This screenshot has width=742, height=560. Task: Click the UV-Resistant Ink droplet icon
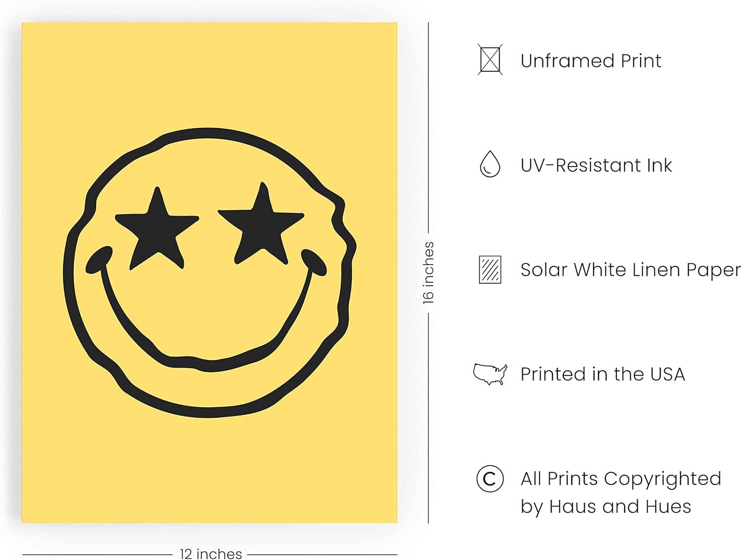coord(490,164)
